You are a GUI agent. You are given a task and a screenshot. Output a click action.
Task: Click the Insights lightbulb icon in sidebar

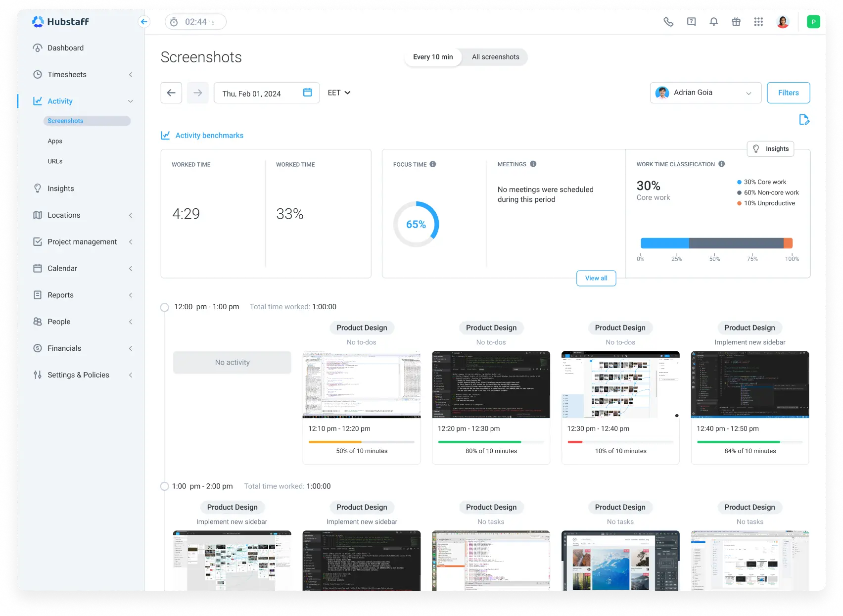38,189
